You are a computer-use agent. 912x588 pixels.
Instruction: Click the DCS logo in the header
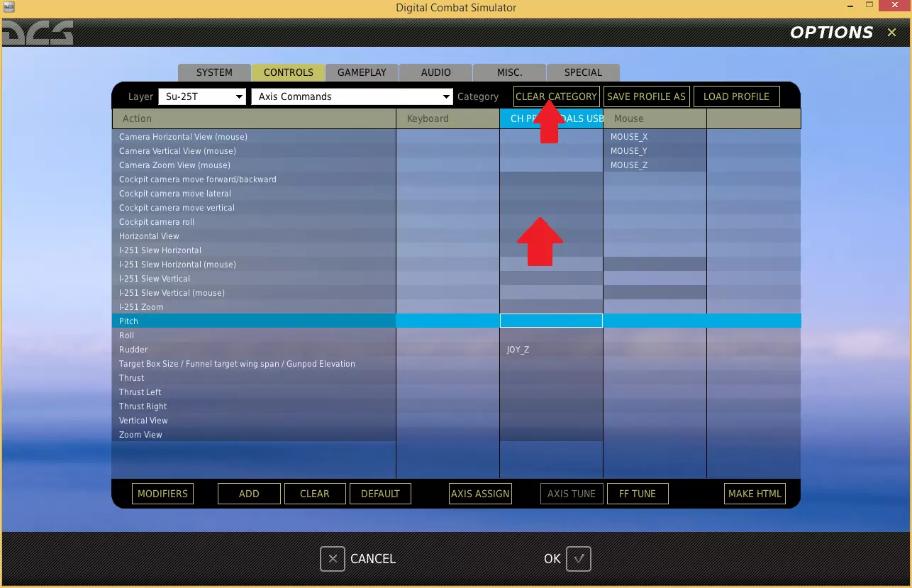click(x=38, y=33)
